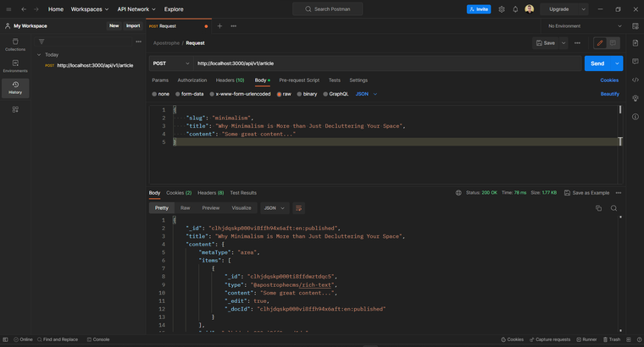The image size is (644, 347).
Task: Open the Save options arrow
Action: point(563,43)
